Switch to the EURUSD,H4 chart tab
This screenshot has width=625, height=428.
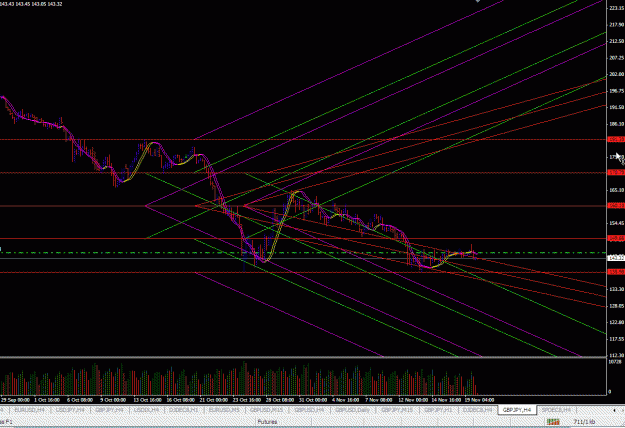[x=29, y=410]
